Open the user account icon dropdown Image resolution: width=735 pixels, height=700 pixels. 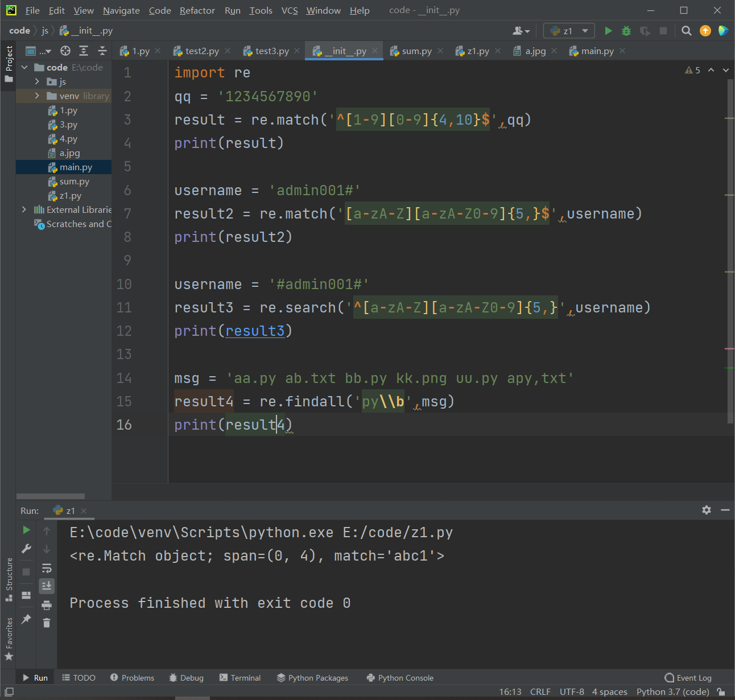click(521, 31)
